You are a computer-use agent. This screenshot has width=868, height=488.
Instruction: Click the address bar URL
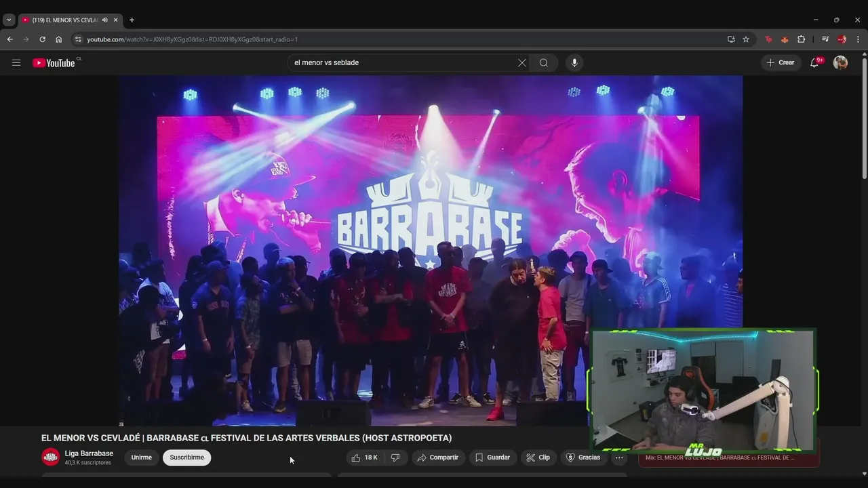pyautogui.click(x=192, y=39)
